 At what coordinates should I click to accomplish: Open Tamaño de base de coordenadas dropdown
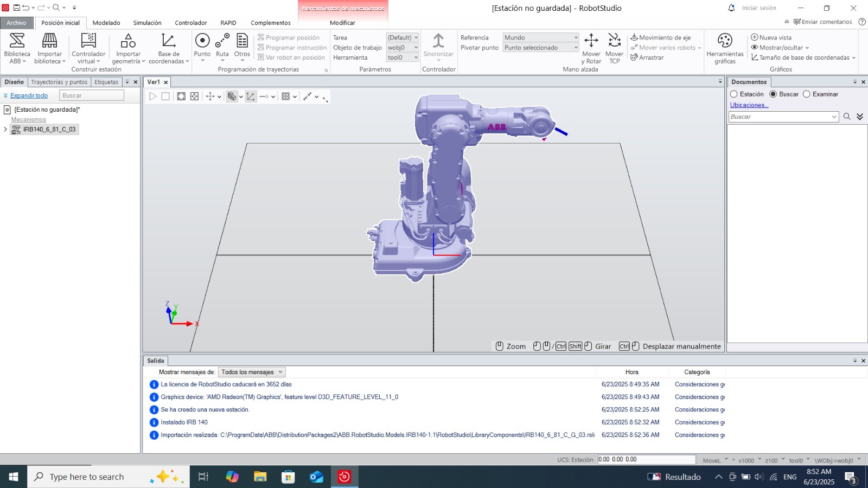[x=803, y=57]
